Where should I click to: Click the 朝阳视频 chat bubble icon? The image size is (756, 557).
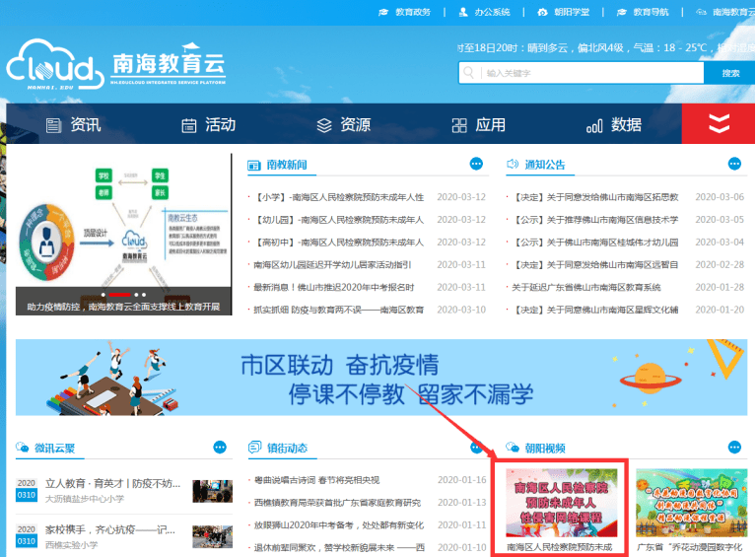[512, 448]
